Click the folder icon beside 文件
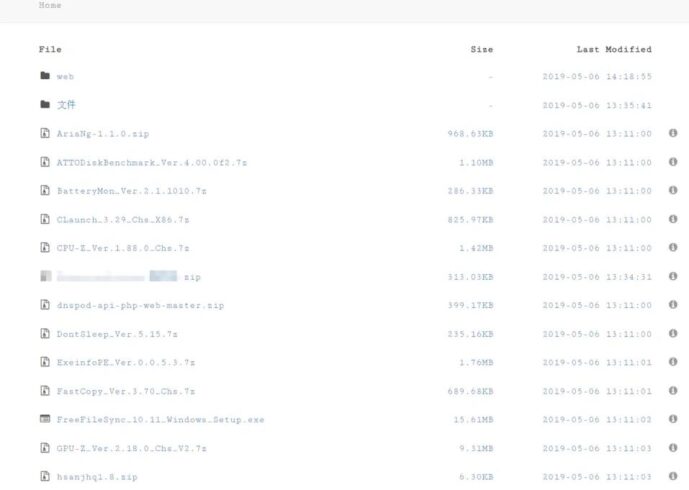Viewport: 689px width, 490px height. coord(44,105)
